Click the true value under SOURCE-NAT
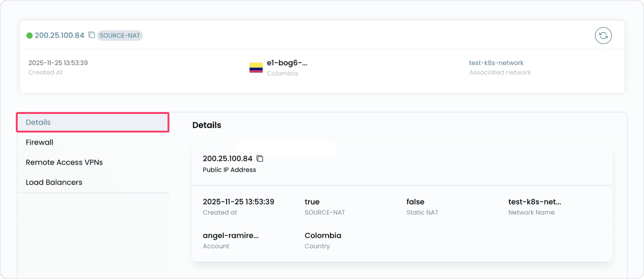 312,201
